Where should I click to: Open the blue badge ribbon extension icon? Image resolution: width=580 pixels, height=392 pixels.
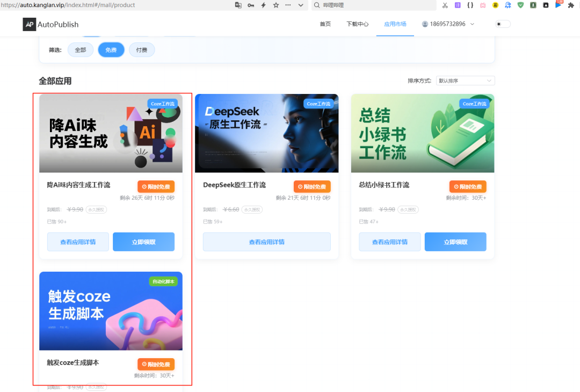(508, 5)
